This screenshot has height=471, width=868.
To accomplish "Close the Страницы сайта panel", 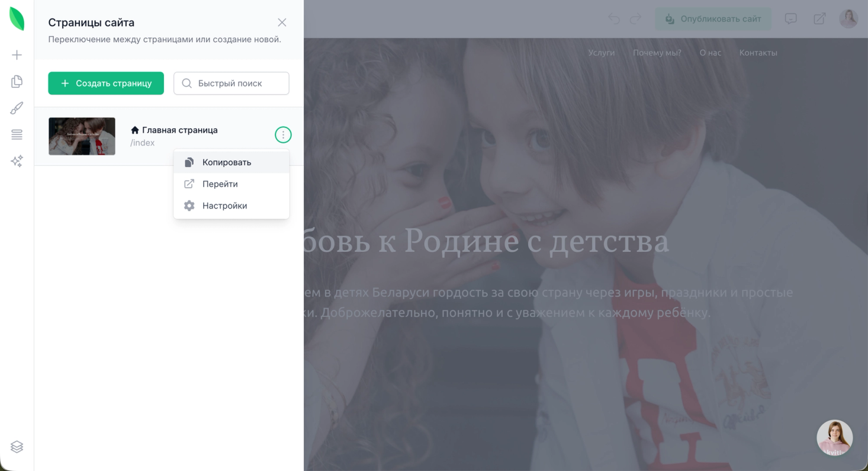I will (x=282, y=23).
